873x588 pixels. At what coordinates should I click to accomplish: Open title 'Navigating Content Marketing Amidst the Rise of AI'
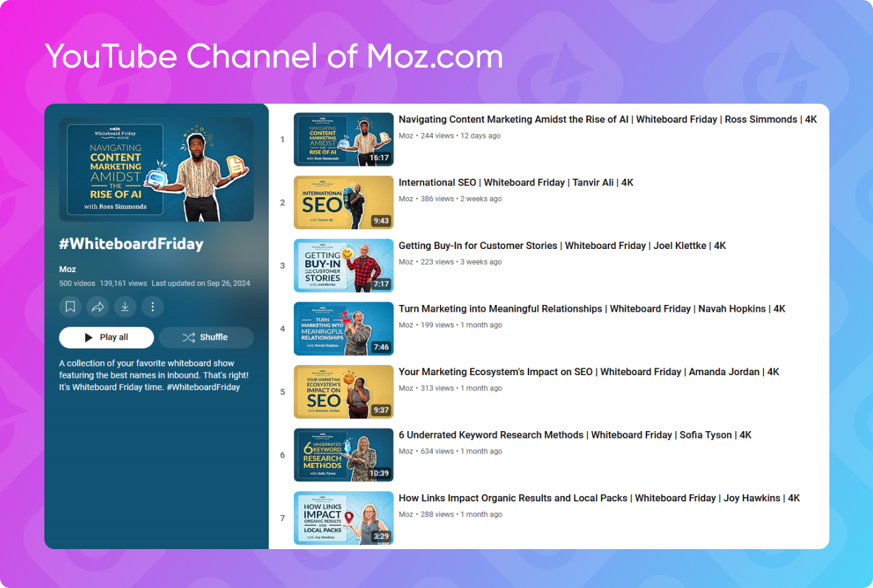click(608, 119)
